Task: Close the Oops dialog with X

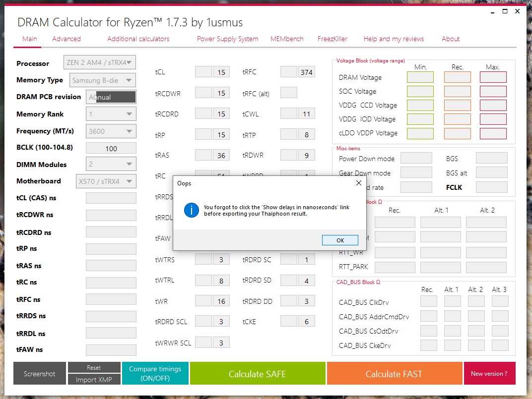Action: 359,183
